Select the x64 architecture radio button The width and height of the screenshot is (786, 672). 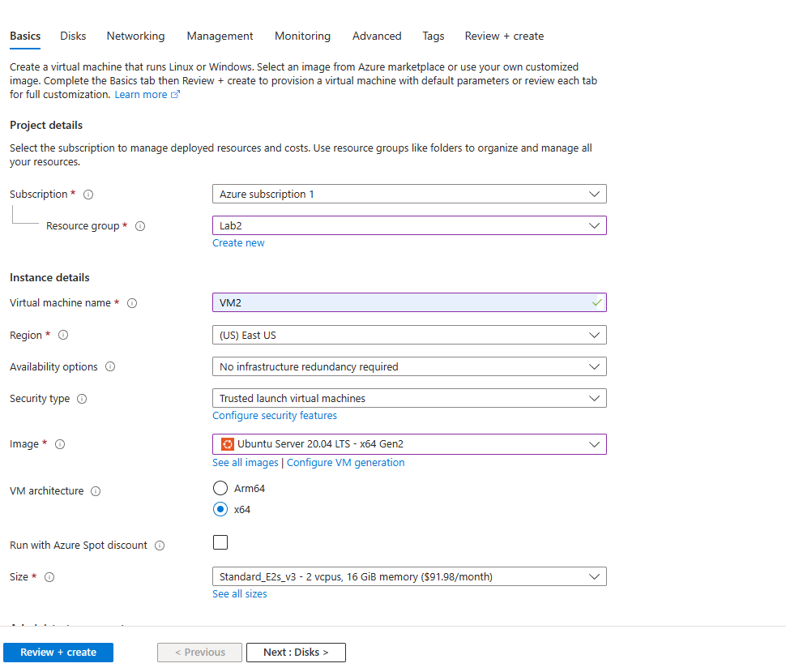click(220, 509)
